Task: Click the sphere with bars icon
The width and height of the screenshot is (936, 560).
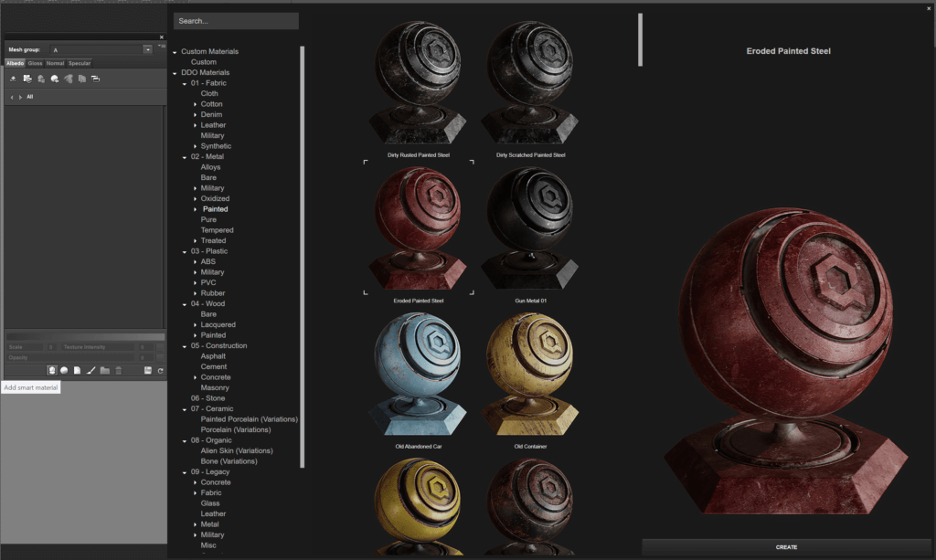Action: 41,79
